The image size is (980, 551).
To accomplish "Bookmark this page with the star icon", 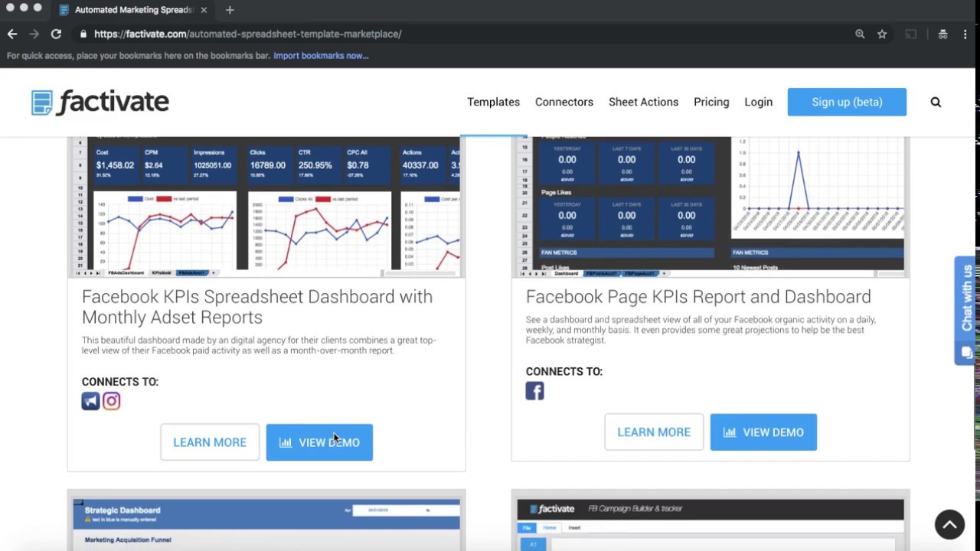I will [882, 34].
